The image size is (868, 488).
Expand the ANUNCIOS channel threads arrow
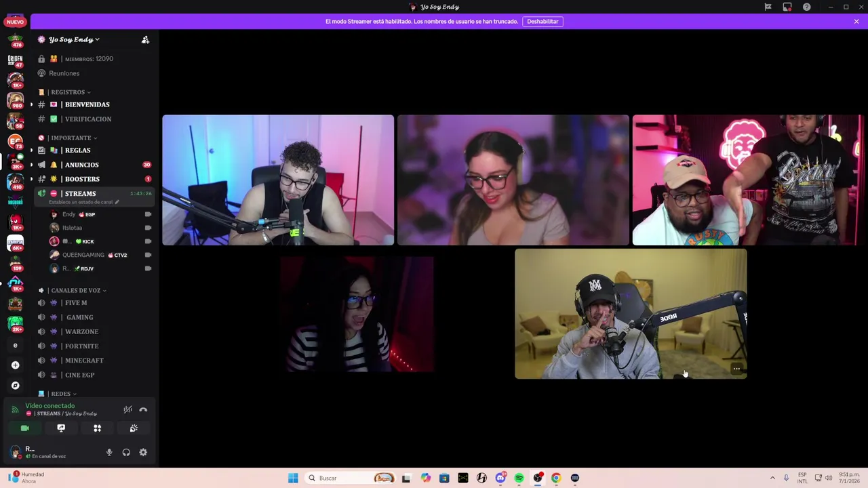(31, 165)
